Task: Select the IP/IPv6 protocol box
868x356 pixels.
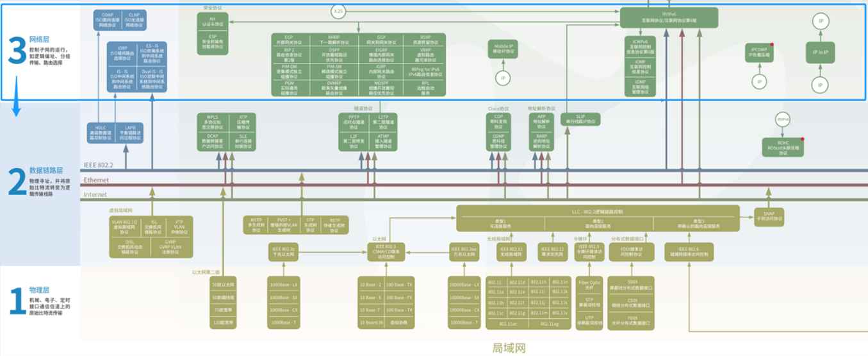Action: [x=669, y=17]
